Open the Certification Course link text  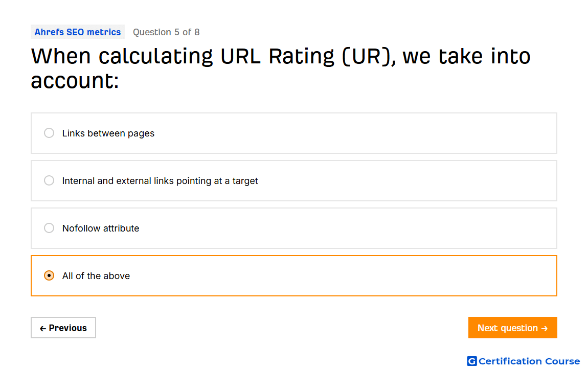529,361
